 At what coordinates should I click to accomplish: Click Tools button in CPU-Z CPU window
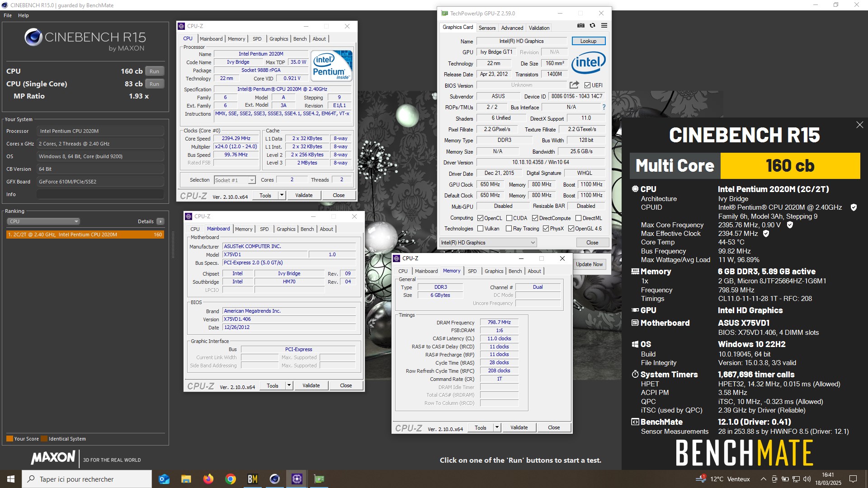tap(265, 195)
